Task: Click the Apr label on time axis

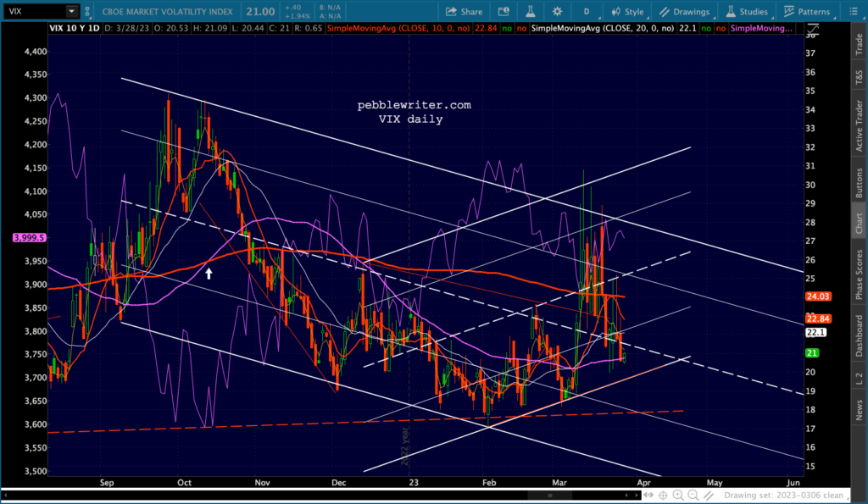Action: click(644, 483)
